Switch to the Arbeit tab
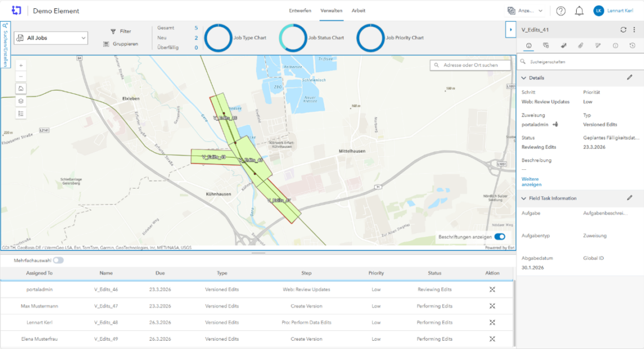This screenshot has width=644, height=349. pyautogui.click(x=358, y=11)
